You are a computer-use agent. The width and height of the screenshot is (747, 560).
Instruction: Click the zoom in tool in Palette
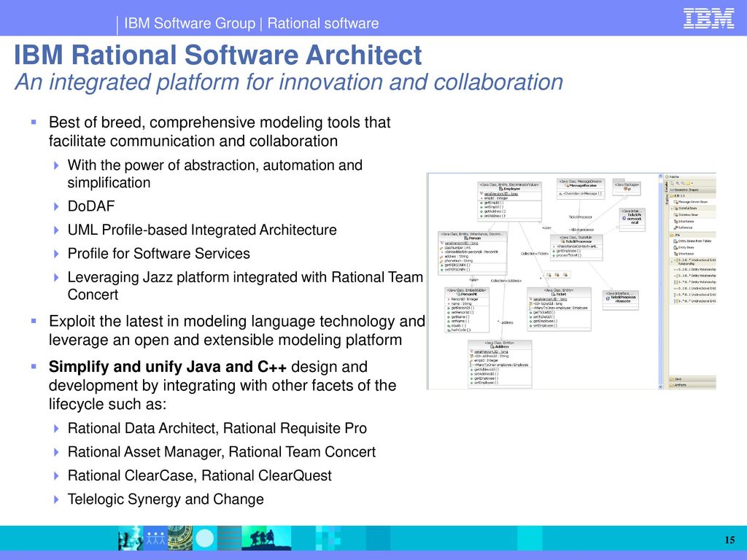[678, 183]
